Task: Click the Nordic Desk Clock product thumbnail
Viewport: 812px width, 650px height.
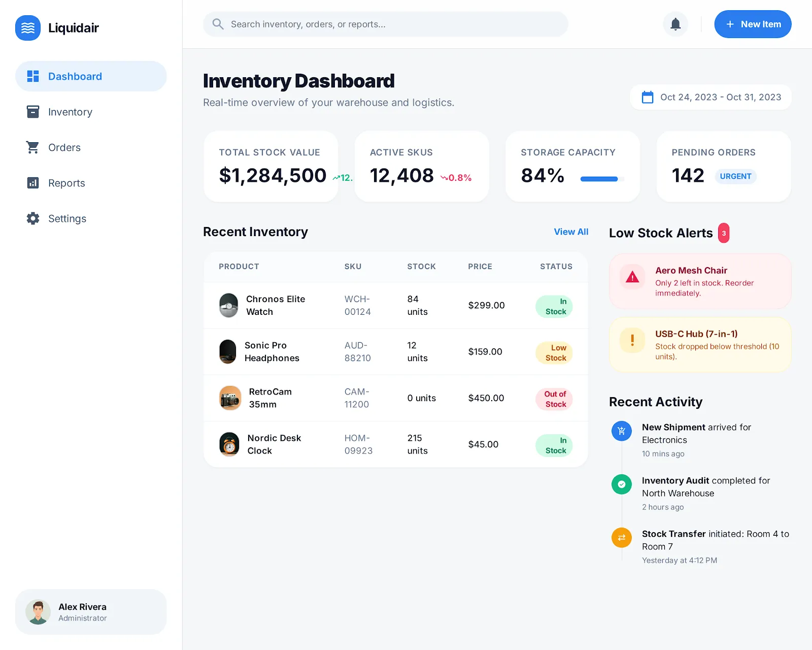Action: click(229, 444)
